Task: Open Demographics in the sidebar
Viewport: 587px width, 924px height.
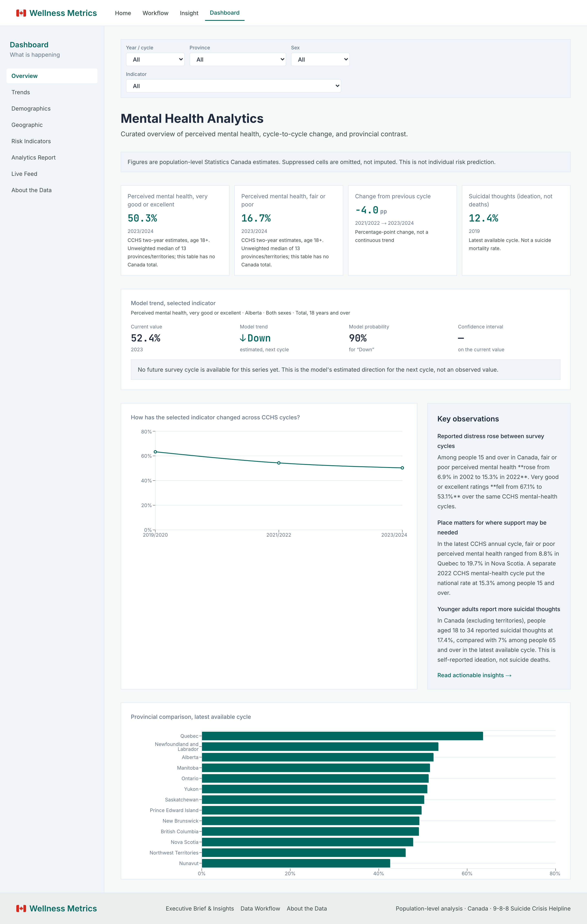Action: pos(52,109)
